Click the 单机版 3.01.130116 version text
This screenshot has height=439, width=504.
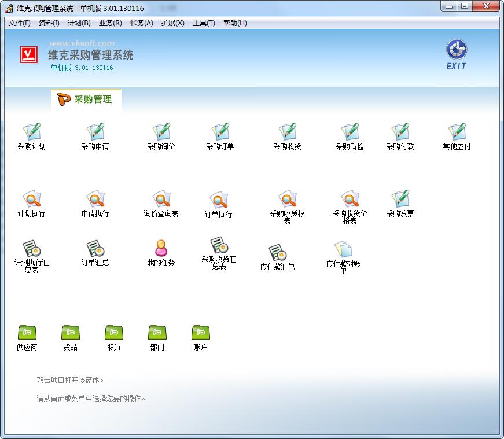click(82, 68)
